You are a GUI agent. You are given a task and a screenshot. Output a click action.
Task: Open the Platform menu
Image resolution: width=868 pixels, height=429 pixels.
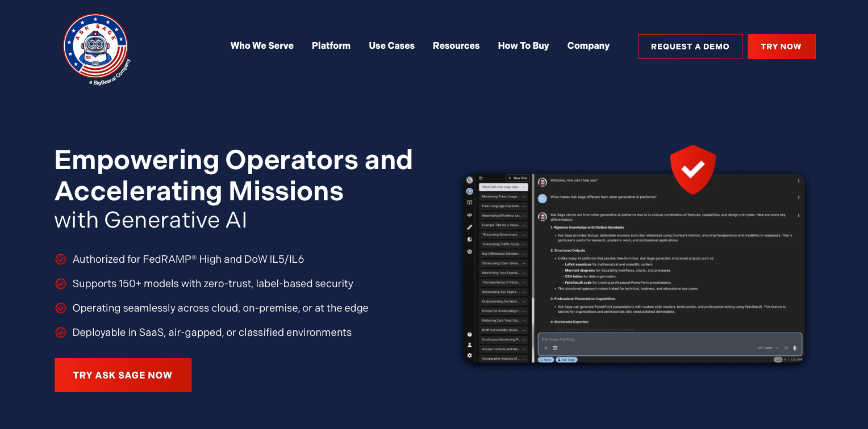click(331, 46)
